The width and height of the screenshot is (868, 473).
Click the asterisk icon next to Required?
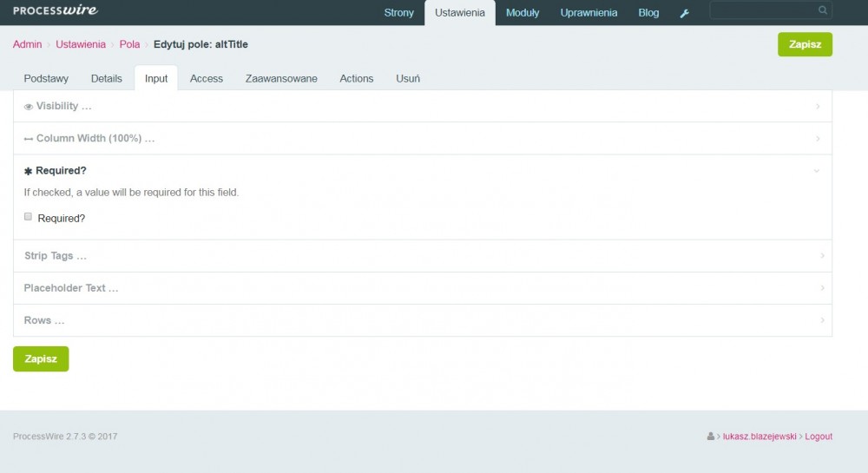[28, 171]
